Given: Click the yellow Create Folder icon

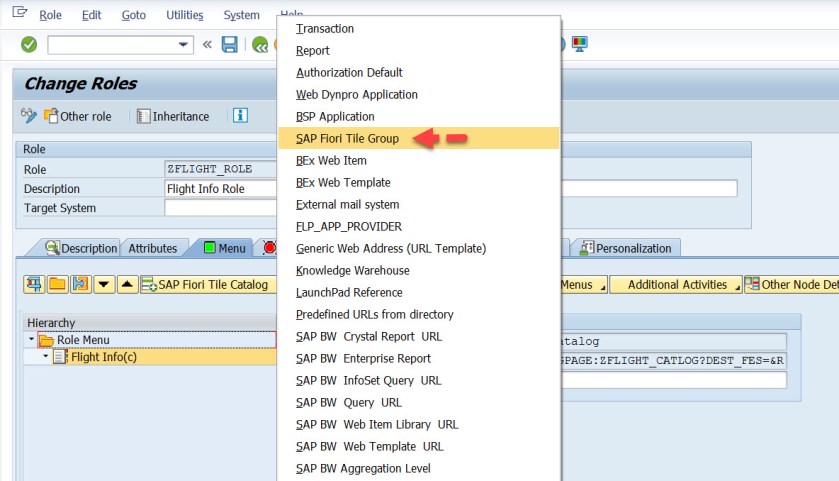Looking at the screenshot, I should [57, 285].
